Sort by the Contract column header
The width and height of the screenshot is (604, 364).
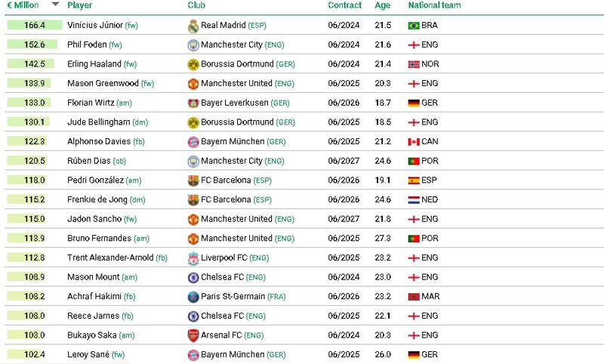[344, 5]
